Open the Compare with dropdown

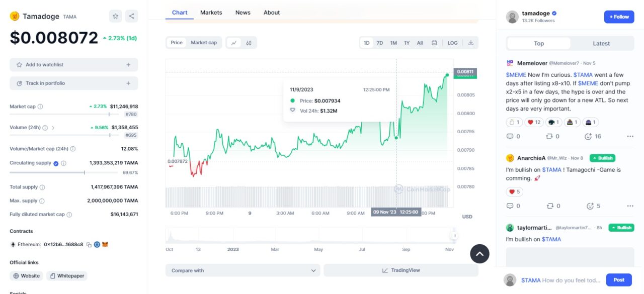(x=243, y=270)
